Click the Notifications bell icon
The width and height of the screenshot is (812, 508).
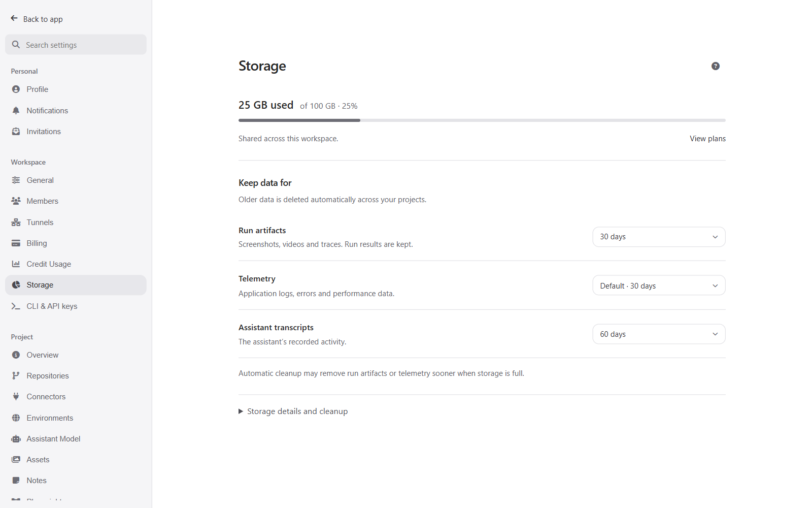click(x=16, y=110)
